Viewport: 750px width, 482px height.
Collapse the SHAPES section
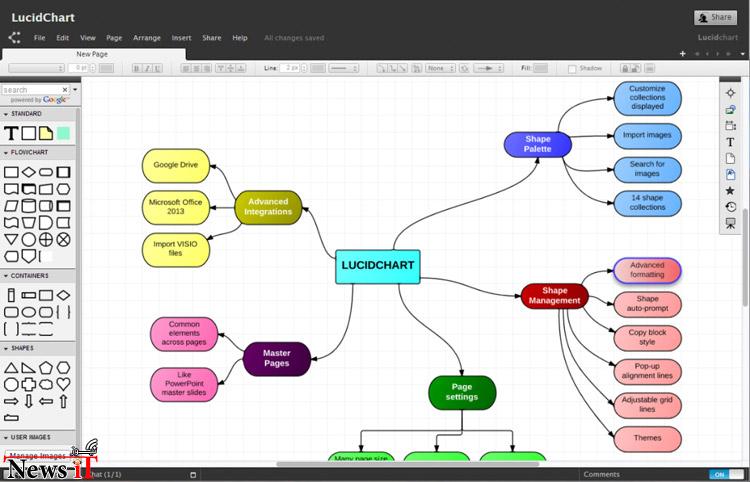tap(6, 348)
